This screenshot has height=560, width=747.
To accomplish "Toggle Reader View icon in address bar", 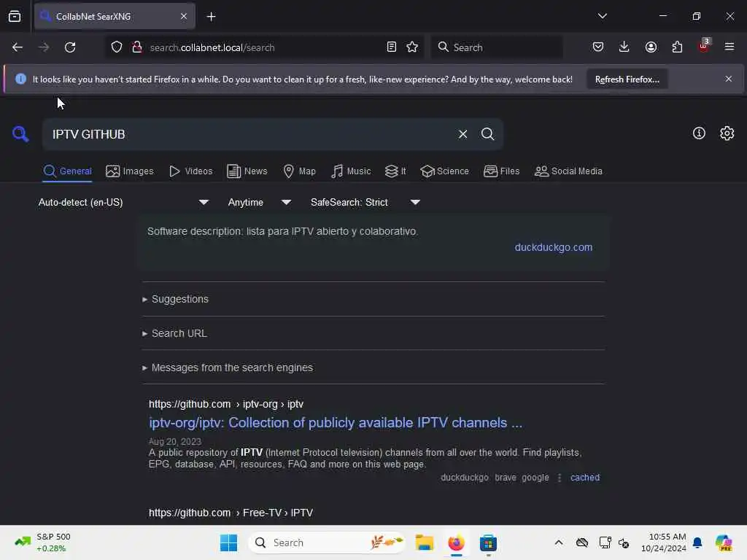I will coord(392,47).
